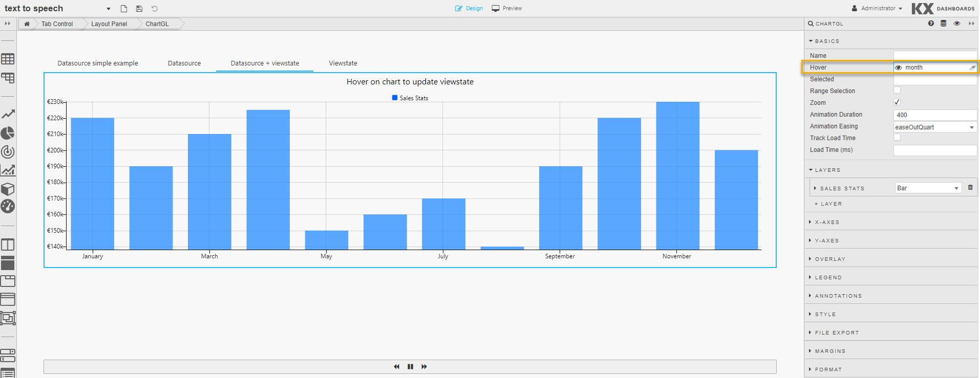Click the Preview mode button
The image size is (980, 378).
point(507,8)
